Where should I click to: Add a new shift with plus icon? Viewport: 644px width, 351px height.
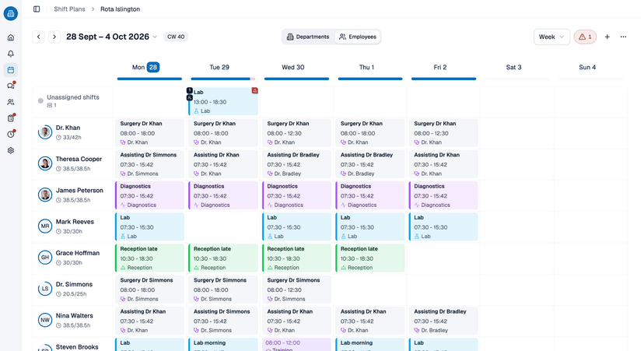[x=607, y=37]
